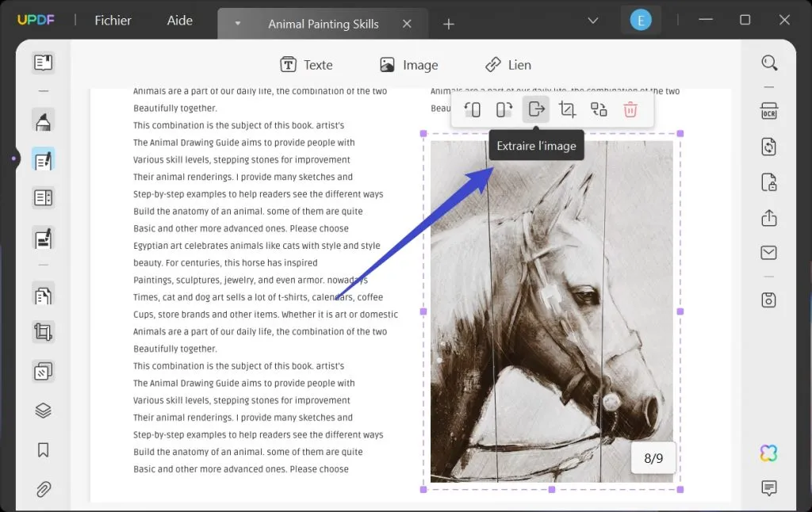The width and height of the screenshot is (812, 512).
Task: Rotate image clockwise
Action: pyautogui.click(x=504, y=109)
